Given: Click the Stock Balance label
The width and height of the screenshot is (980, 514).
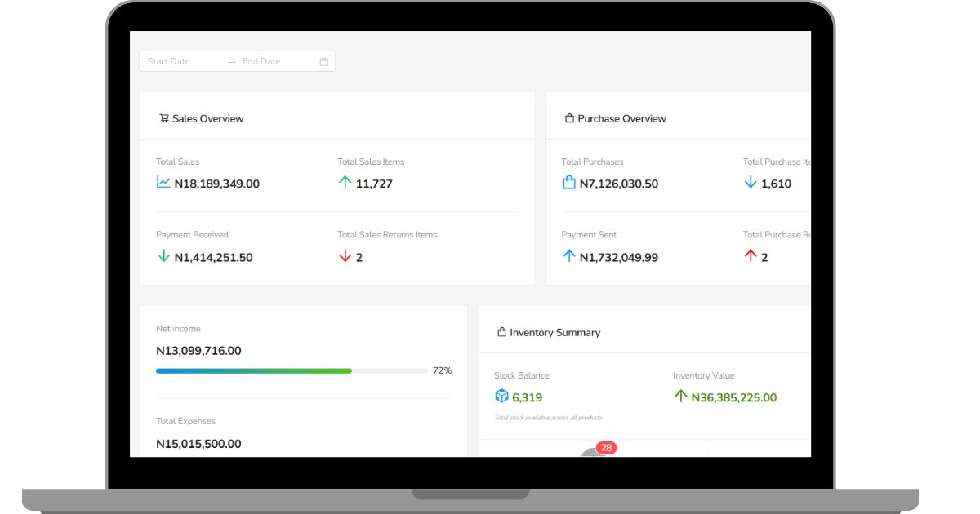Looking at the screenshot, I should click(522, 375).
